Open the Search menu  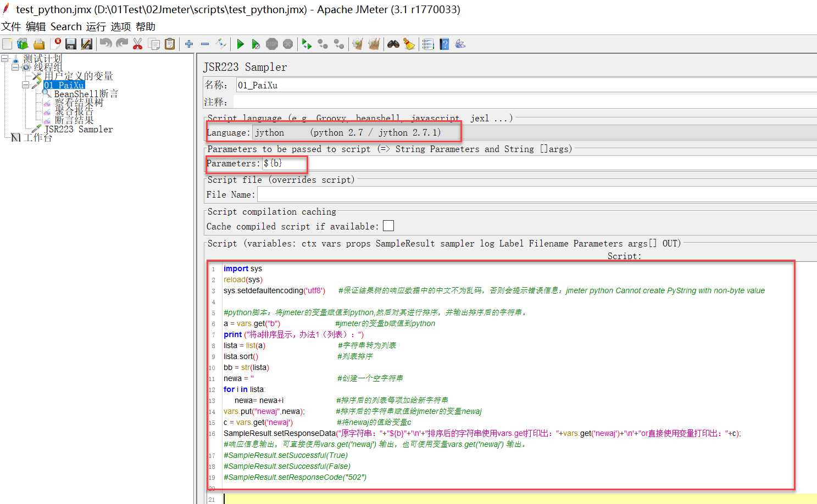point(66,26)
